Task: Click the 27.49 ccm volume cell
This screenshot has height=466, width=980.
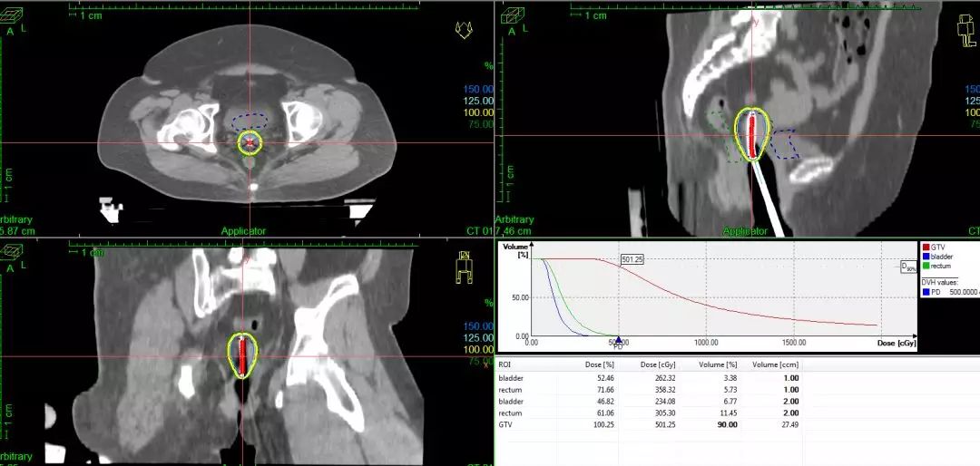Action: pos(790,425)
